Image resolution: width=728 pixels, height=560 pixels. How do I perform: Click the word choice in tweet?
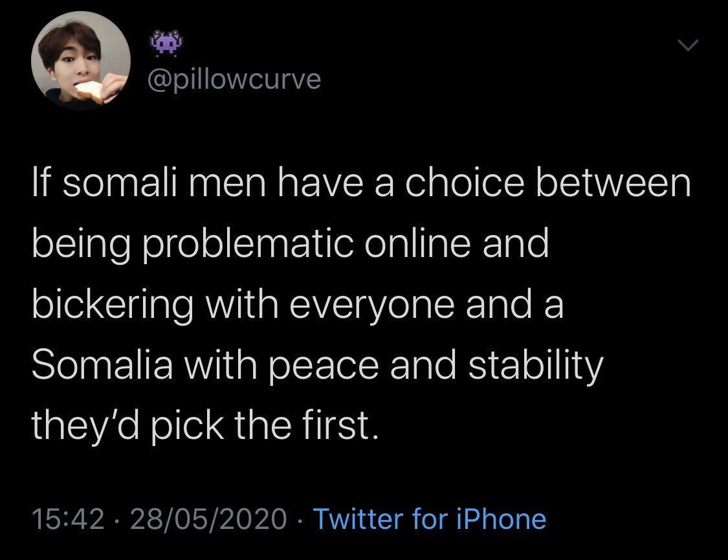click(465, 183)
